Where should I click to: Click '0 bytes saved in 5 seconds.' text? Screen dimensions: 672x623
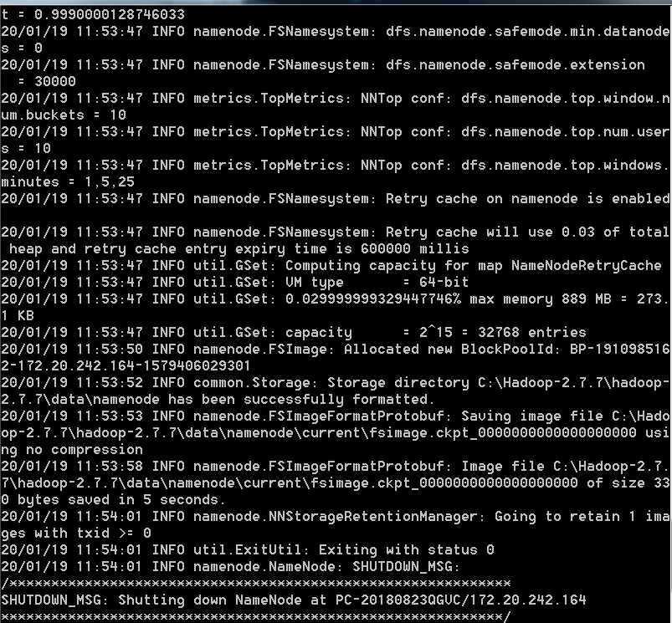tap(114, 500)
